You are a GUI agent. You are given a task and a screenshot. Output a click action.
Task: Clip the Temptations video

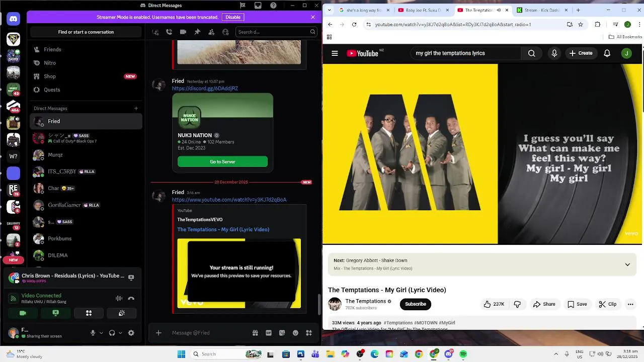coord(607,304)
